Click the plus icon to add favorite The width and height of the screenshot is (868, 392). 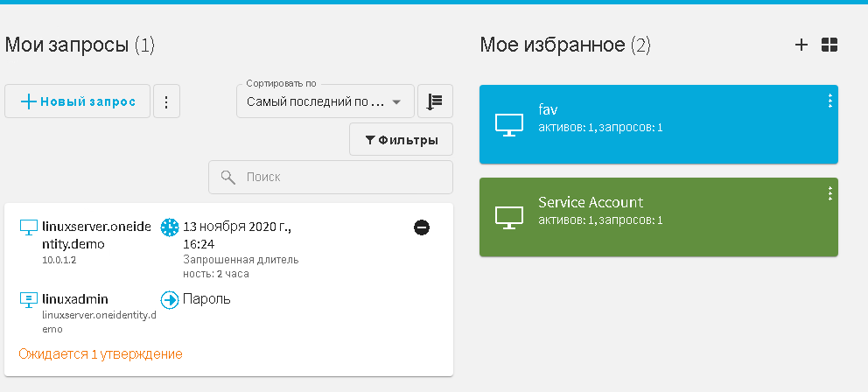coord(801,45)
